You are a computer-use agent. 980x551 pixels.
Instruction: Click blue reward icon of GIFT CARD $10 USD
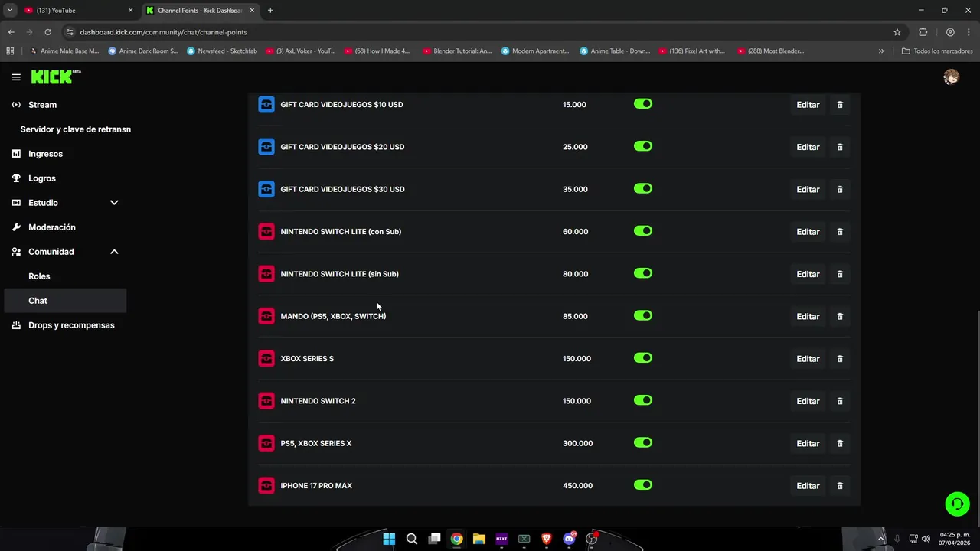click(x=266, y=105)
